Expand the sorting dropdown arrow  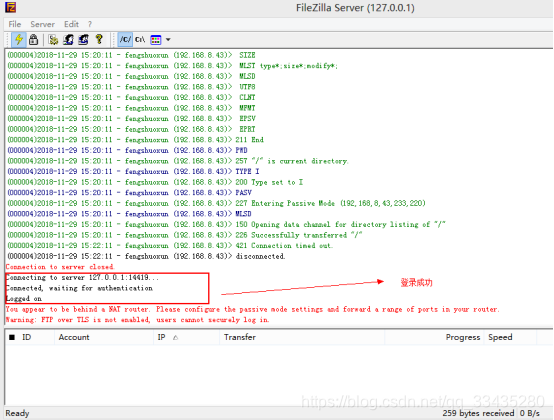coord(168,40)
